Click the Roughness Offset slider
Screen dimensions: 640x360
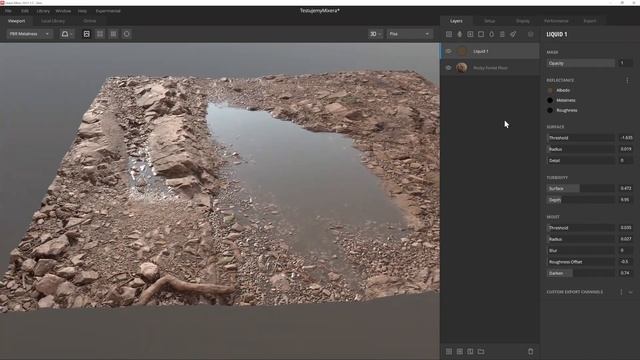[x=581, y=262]
